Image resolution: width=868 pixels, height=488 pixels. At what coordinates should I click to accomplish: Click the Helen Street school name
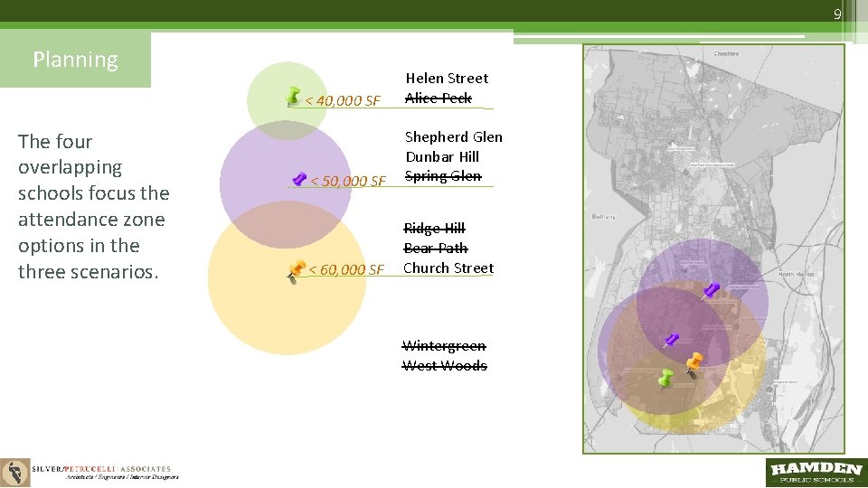(x=447, y=78)
